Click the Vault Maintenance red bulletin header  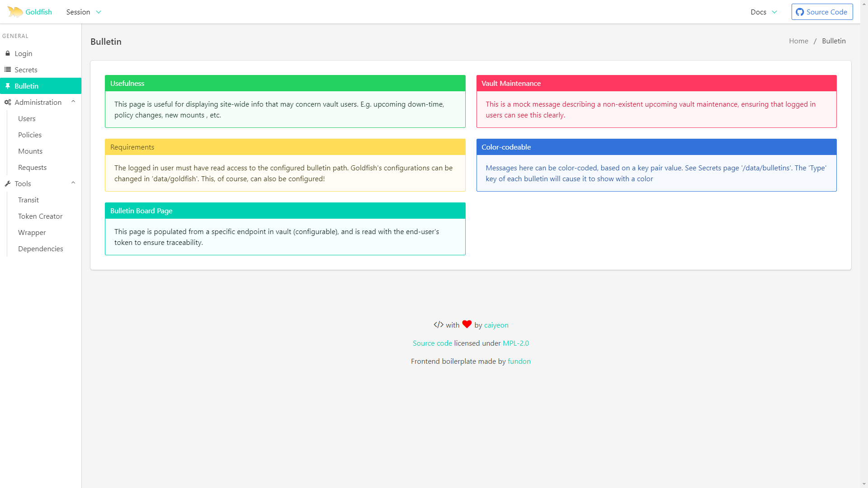tap(656, 83)
